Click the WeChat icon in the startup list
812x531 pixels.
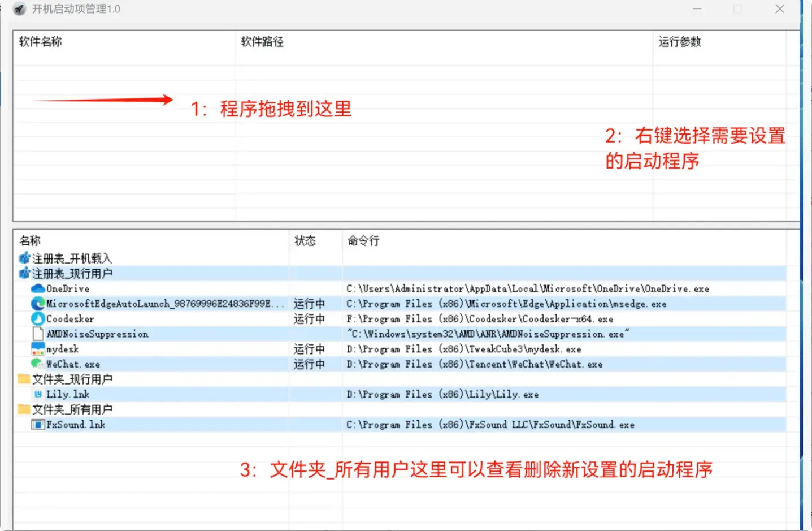pos(37,364)
